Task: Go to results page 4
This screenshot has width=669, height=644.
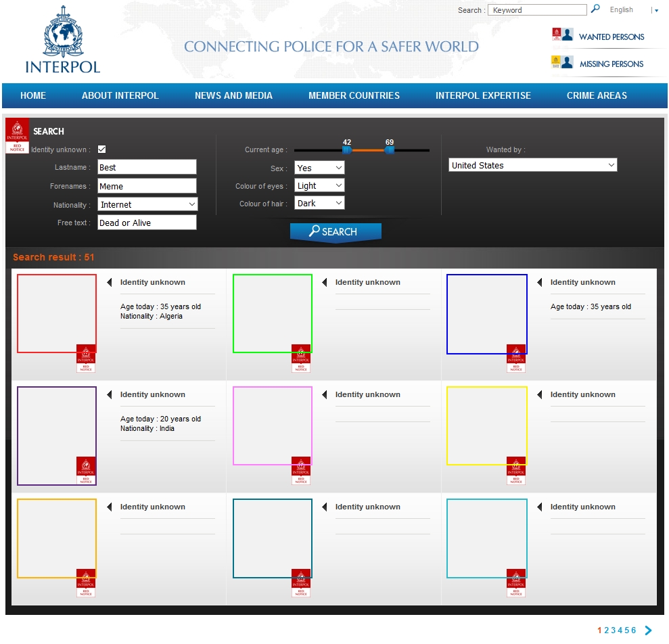Action: tap(620, 630)
